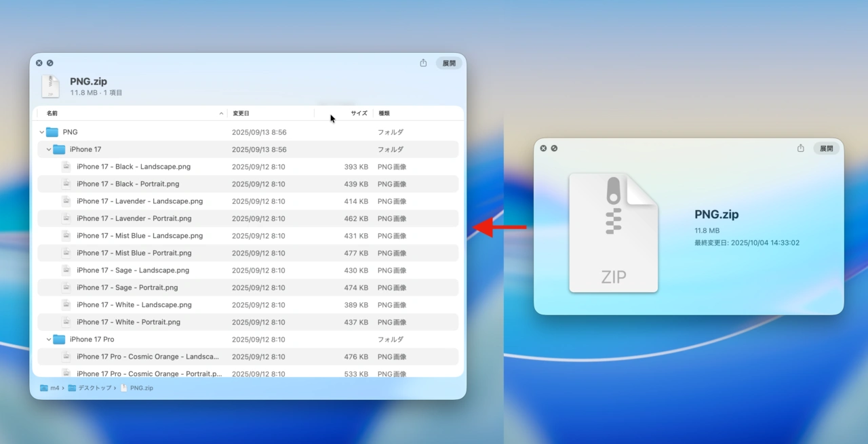Viewport: 868px width, 444px height.
Task: Collapse the iPhone 17 Pro folder
Action: 48,339
